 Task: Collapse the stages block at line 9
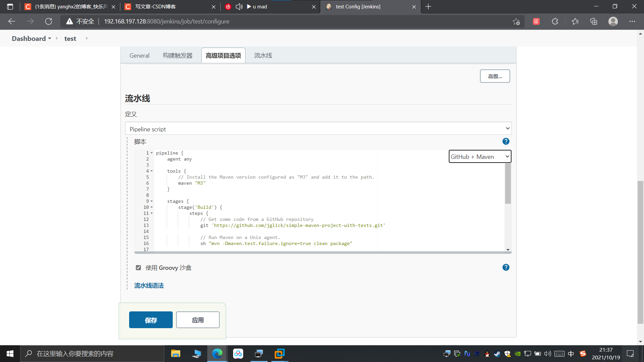(152, 201)
